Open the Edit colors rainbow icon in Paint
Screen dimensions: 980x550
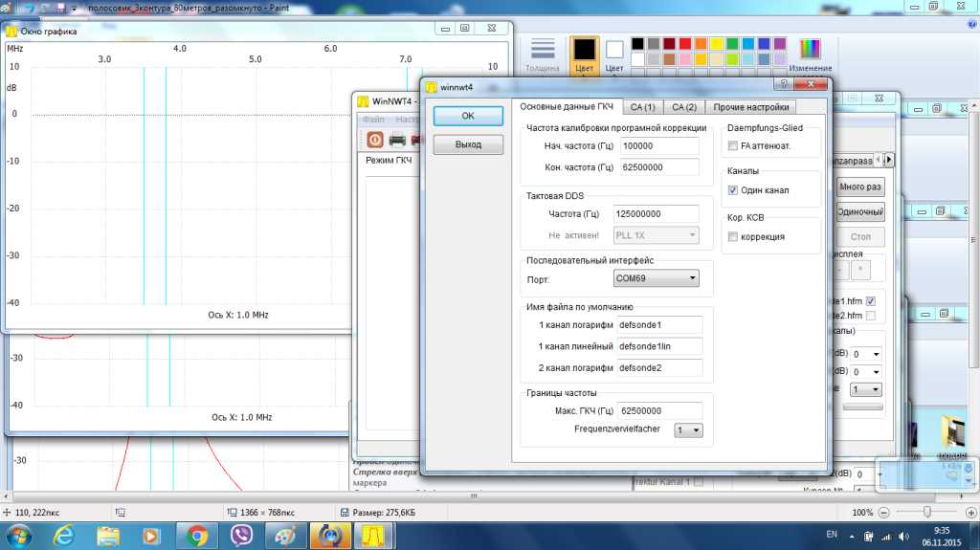[810, 49]
